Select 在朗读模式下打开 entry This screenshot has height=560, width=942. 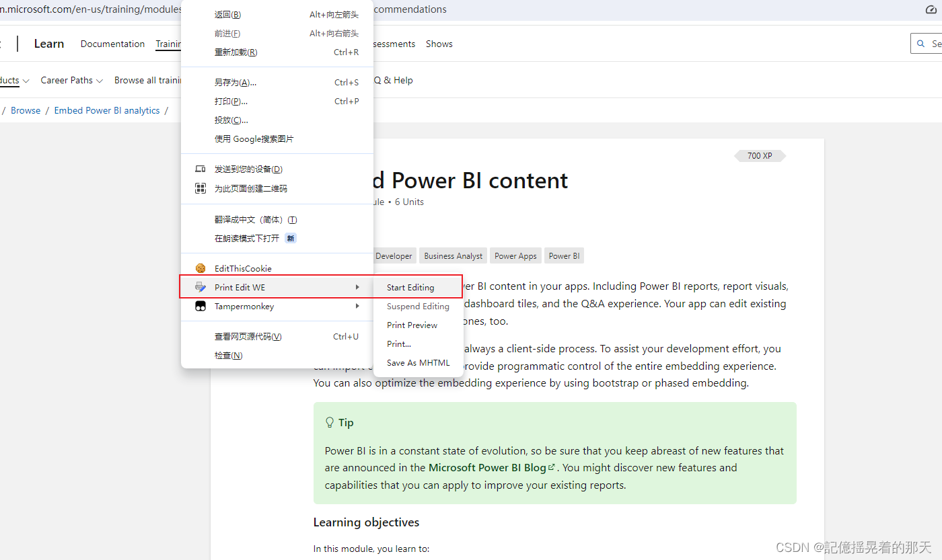[x=277, y=238]
